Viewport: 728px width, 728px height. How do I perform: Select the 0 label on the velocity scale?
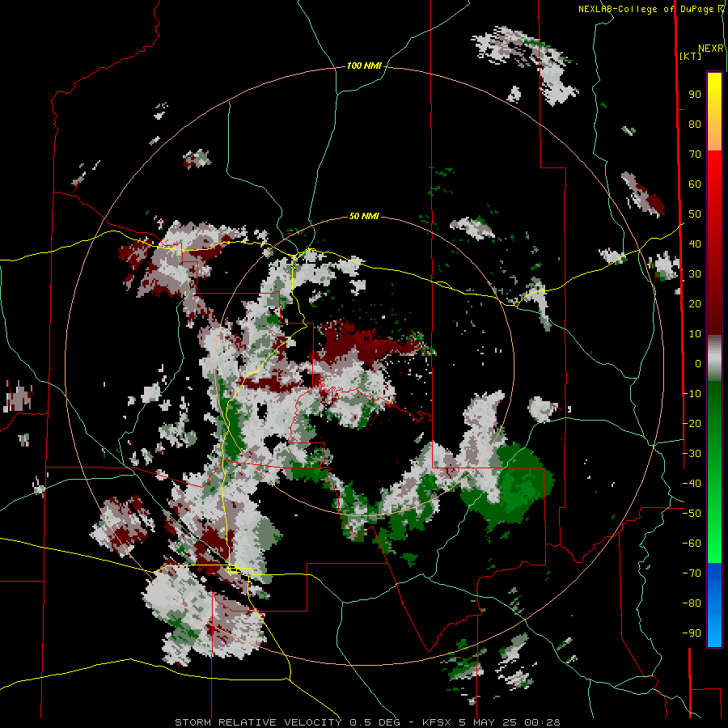(698, 364)
